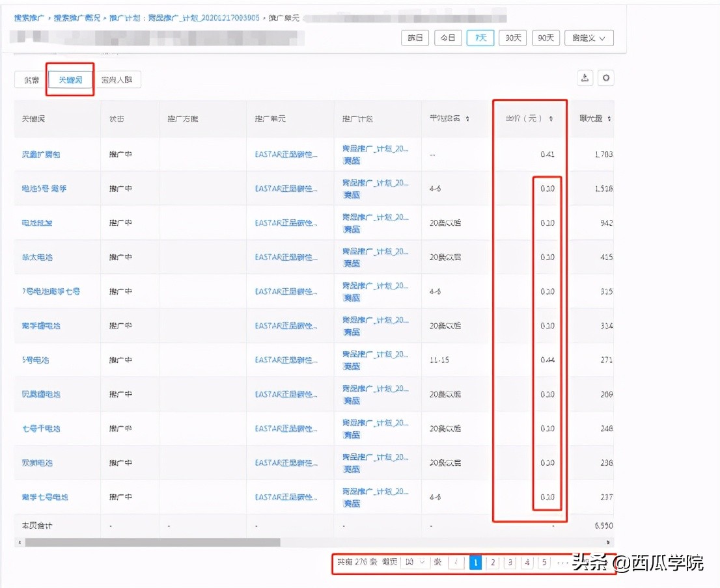The image size is (720, 588).
Task: Go to page 5
Action: pos(544,563)
